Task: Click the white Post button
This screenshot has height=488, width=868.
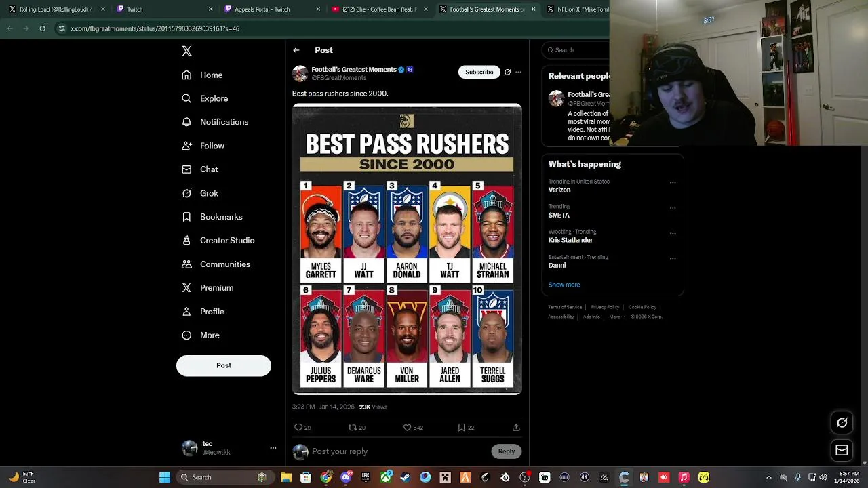Action: [x=224, y=365]
